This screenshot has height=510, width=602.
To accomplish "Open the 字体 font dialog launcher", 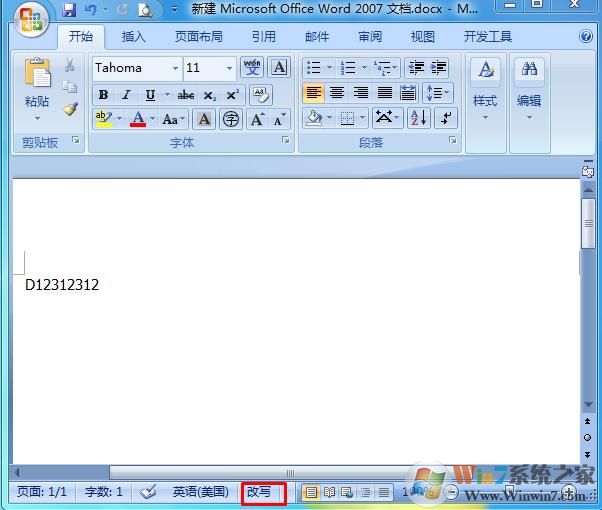I will point(285,140).
